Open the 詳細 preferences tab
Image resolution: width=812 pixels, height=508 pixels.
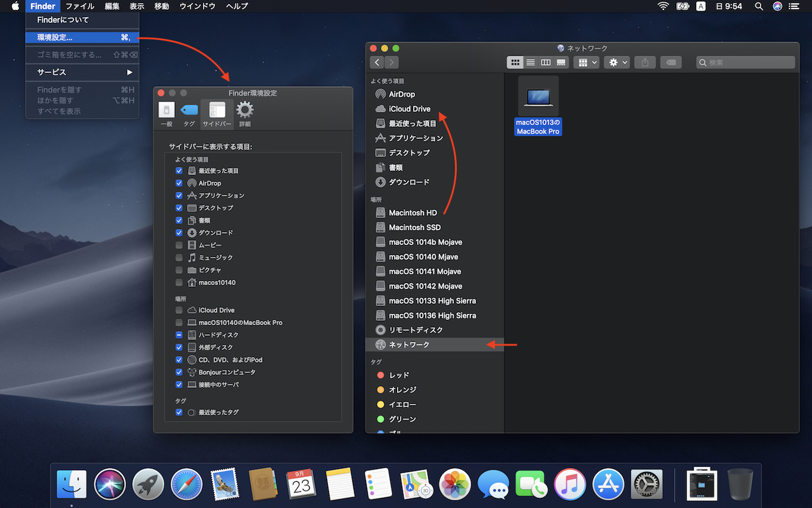point(245,114)
